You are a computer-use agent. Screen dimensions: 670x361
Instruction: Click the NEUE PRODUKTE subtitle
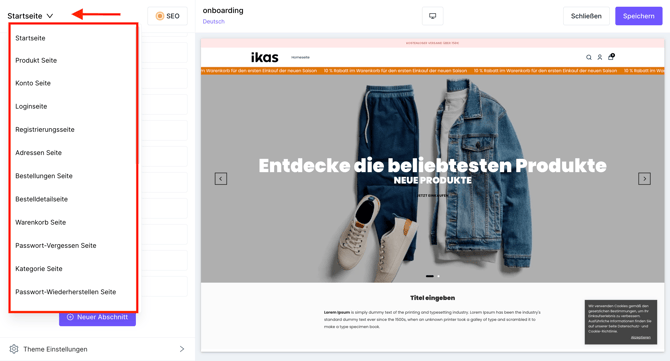[432, 180]
